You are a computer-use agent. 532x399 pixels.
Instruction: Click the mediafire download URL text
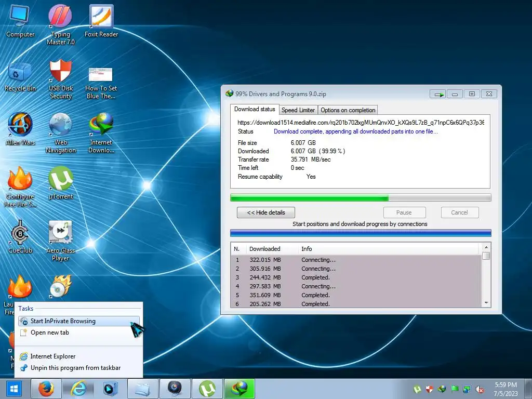361,123
